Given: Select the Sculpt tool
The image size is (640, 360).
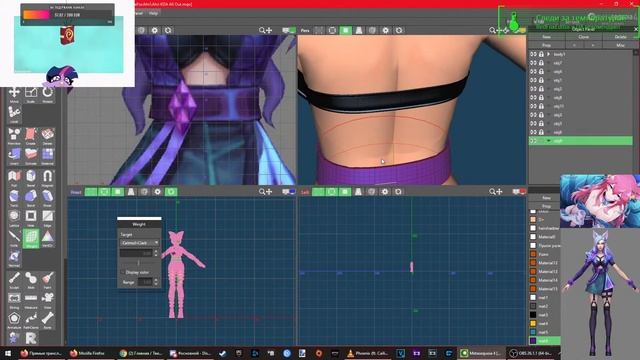Looking at the screenshot, I should click(14, 280).
